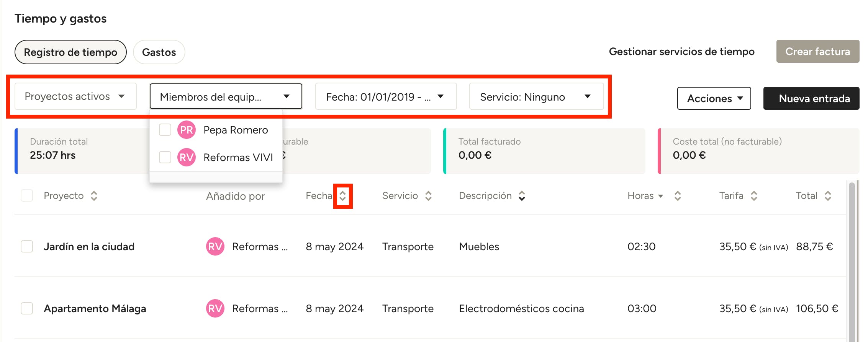The width and height of the screenshot is (868, 342).
Task: Open the Proyectos activos dropdown
Action: tap(75, 96)
